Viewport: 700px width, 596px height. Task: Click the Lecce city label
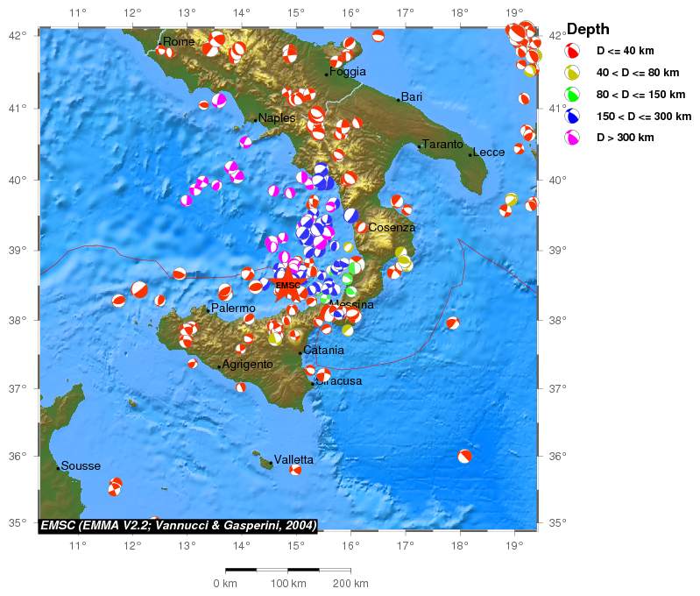click(x=489, y=153)
